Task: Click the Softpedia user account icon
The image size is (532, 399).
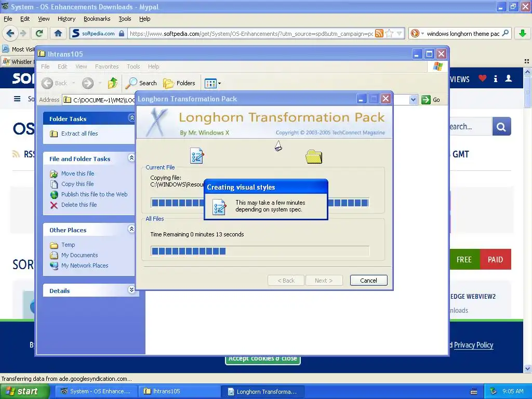Action: [508, 78]
